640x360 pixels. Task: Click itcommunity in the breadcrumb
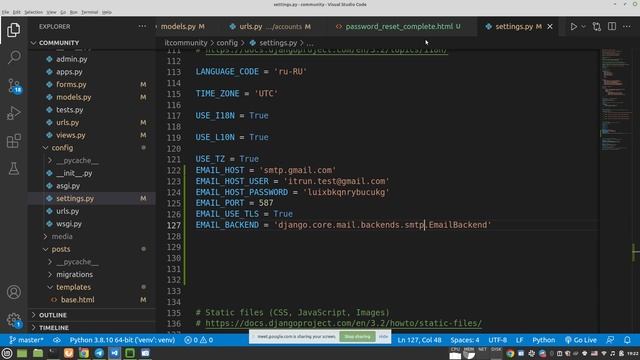(186, 43)
